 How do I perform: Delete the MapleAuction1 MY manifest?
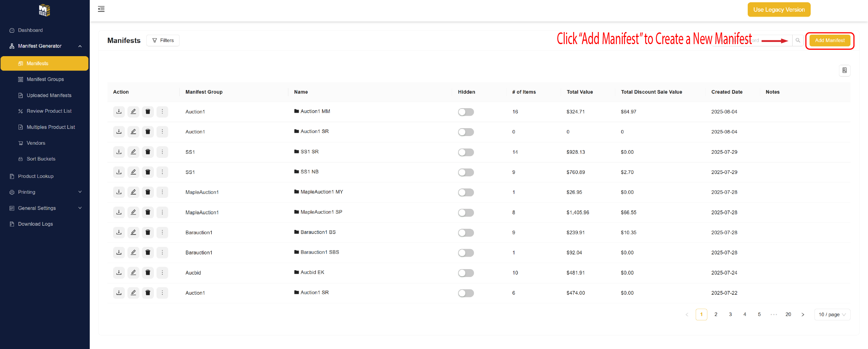[x=148, y=192]
